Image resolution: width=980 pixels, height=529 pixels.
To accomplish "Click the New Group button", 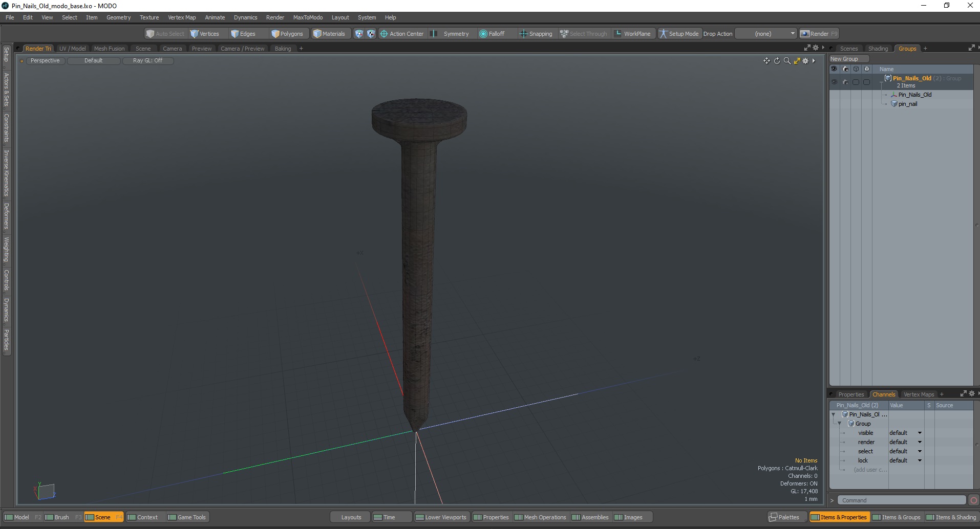I will pos(848,59).
